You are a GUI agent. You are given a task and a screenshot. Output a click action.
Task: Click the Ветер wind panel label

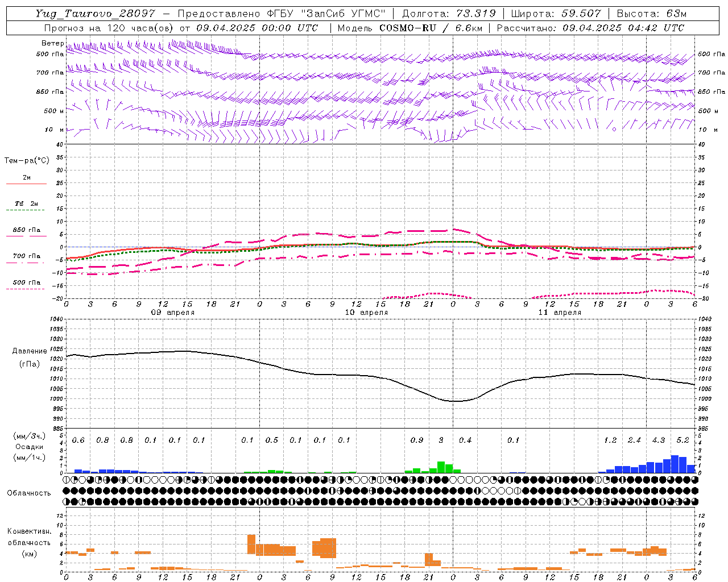(52, 43)
